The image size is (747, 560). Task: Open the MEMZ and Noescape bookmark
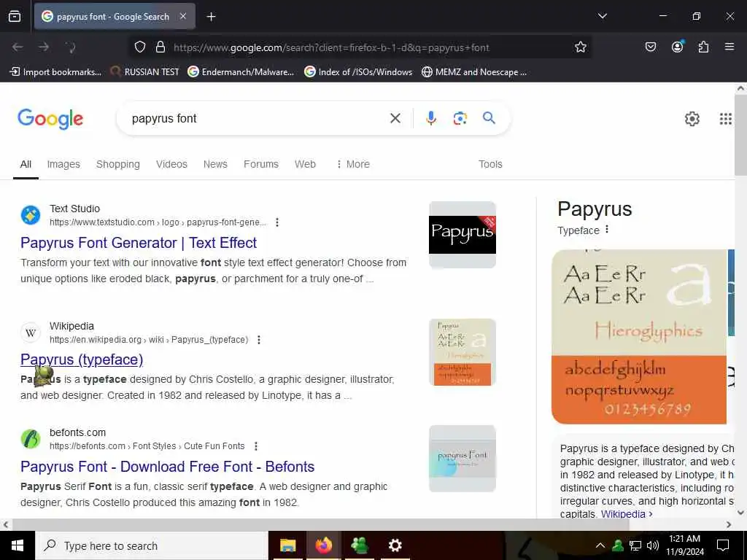pyautogui.click(x=474, y=72)
